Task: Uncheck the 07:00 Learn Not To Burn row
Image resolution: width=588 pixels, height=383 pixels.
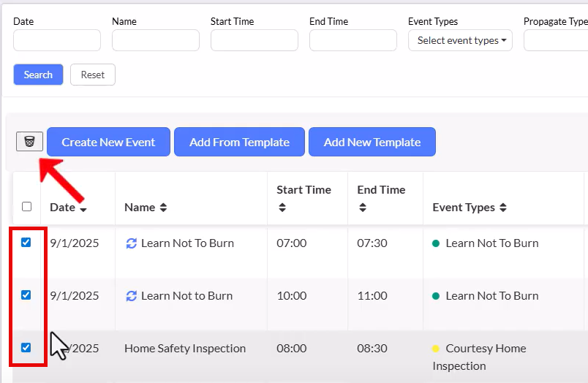Action: pyautogui.click(x=26, y=243)
